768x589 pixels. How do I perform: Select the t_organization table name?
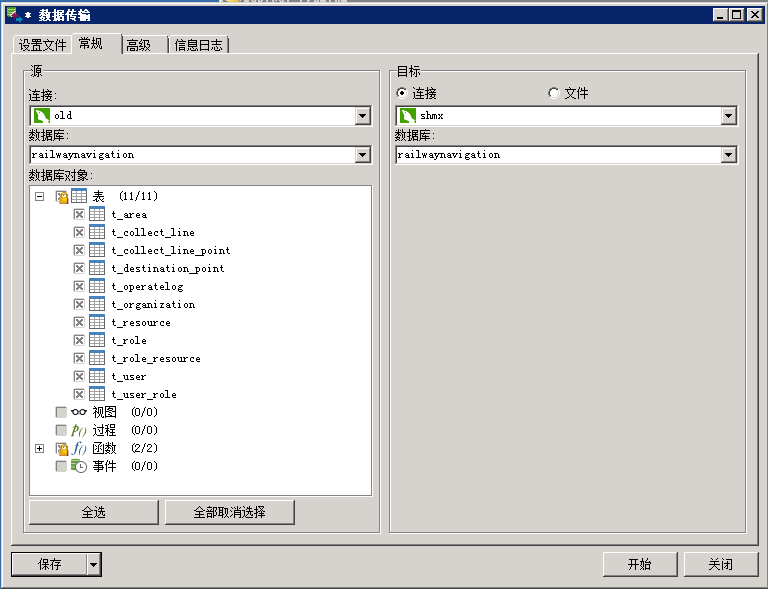point(153,305)
